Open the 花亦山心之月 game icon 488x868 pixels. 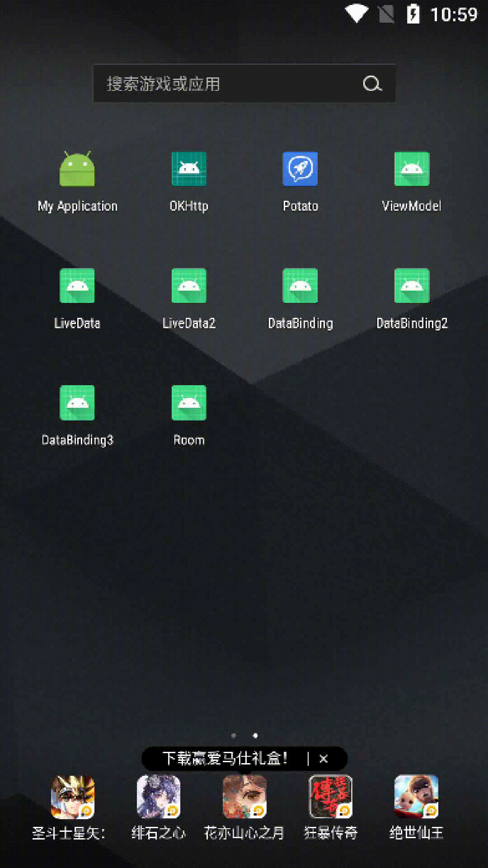coord(244,797)
